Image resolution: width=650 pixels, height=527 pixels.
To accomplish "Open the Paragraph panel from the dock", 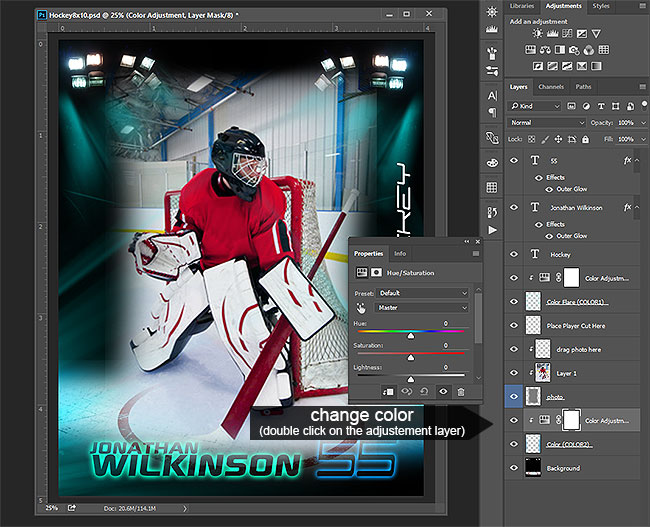I will (x=492, y=112).
